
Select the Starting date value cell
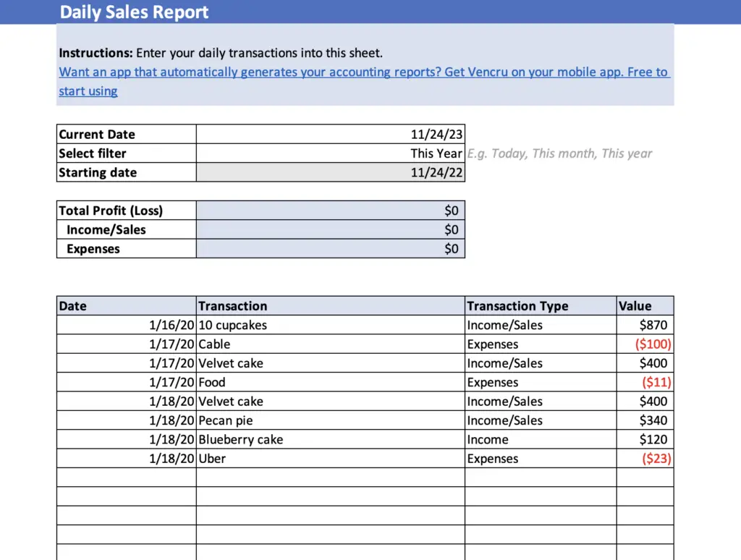330,173
